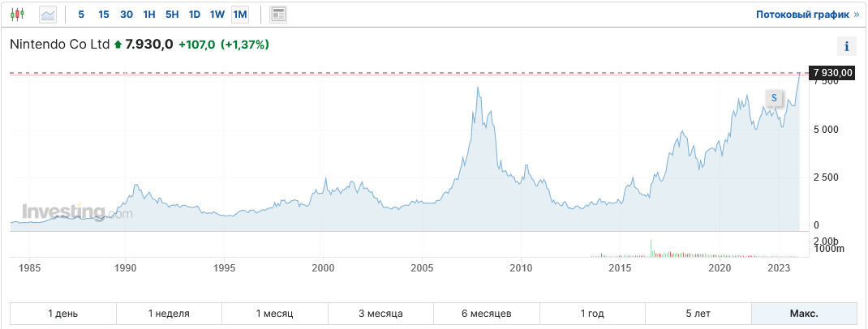868x329 pixels.
Task: Click the 2,00b volume axis label
Action: pyautogui.click(x=827, y=241)
